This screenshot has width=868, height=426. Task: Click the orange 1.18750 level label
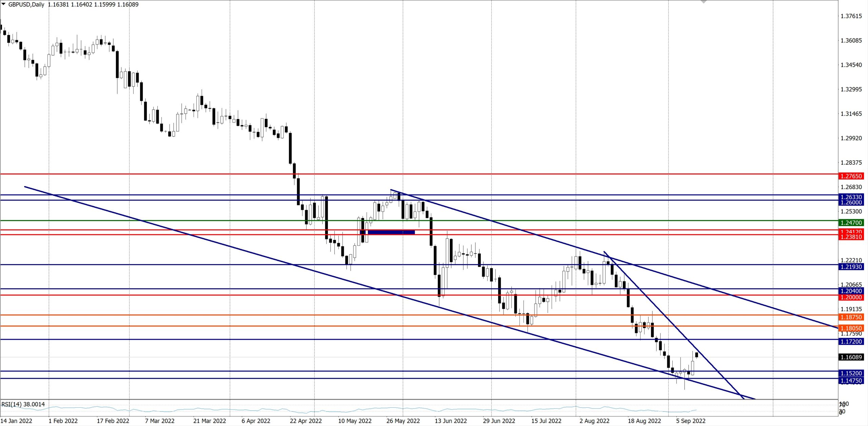tap(851, 317)
